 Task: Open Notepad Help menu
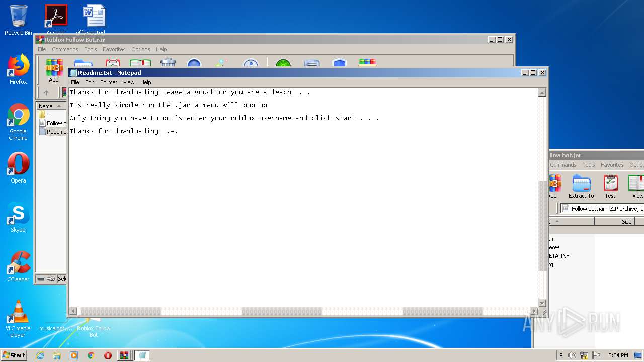tap(146, 82)
